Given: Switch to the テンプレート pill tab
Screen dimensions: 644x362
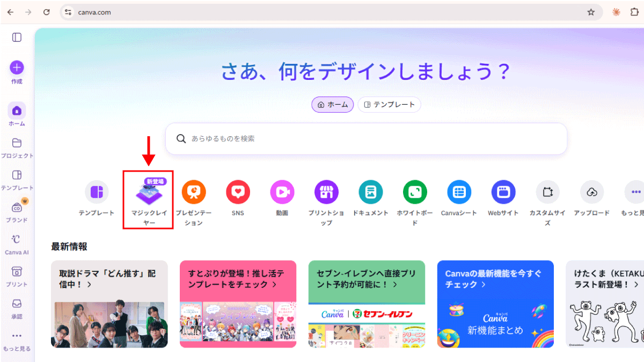Looking at the screenshot, I should 389,105.
